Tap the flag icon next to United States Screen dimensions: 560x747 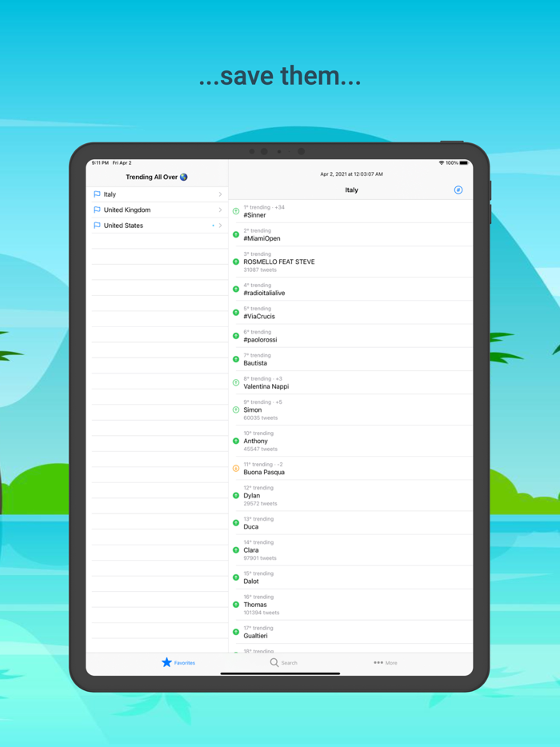[x=97, y=226]
